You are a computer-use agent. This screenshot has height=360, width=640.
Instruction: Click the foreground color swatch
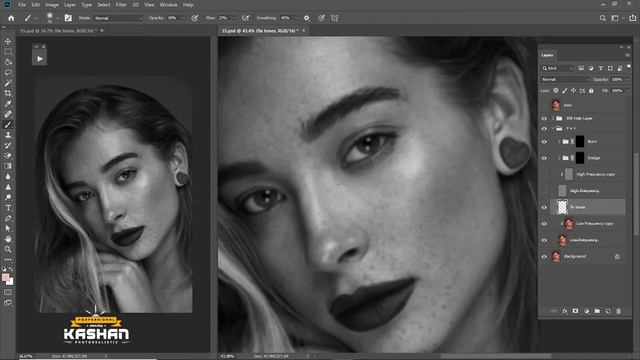click(x=5, y=278)
